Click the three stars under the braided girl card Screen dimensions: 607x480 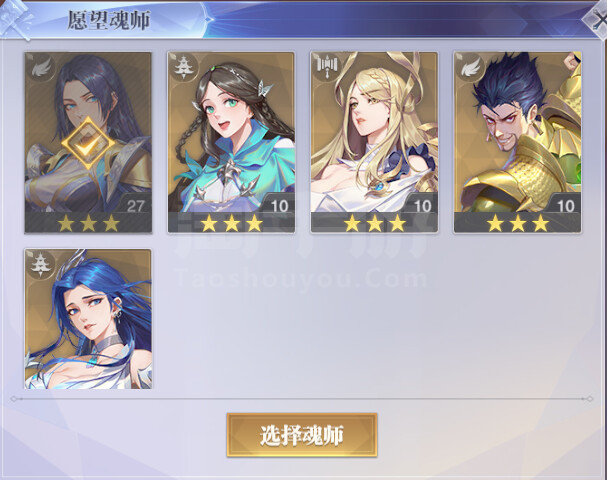pos(231,223)
